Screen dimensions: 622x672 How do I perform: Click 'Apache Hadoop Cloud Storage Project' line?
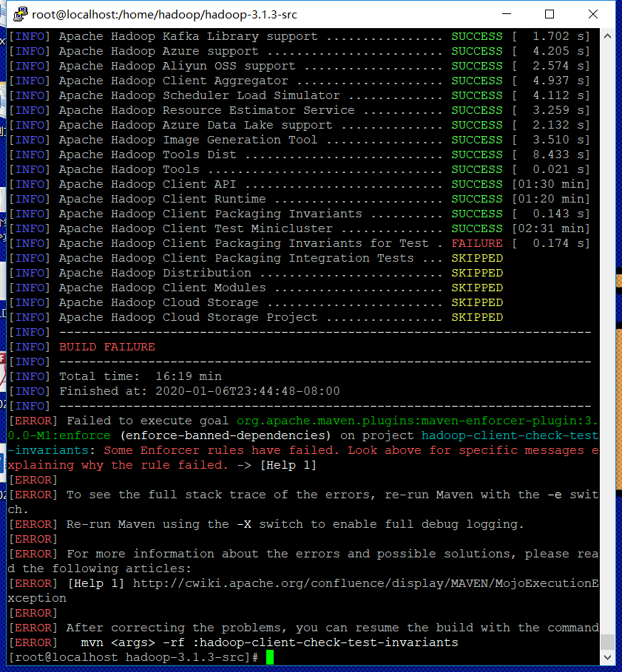[256, 317]
